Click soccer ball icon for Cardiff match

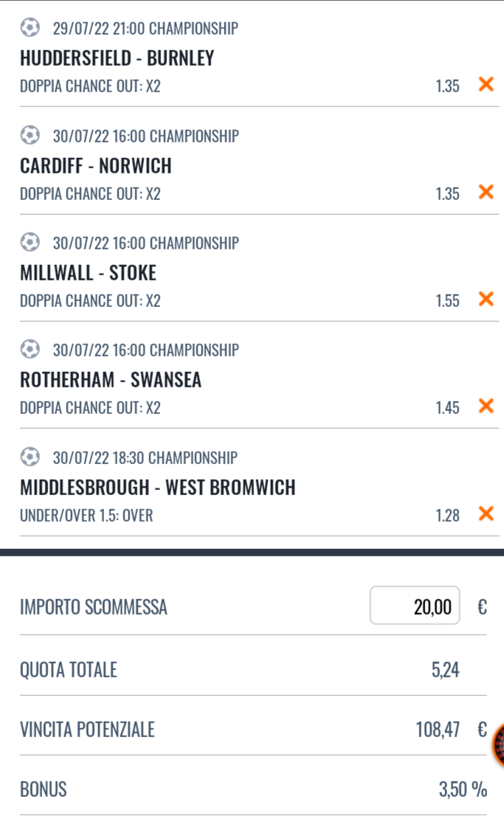click(x=30, y=135)
